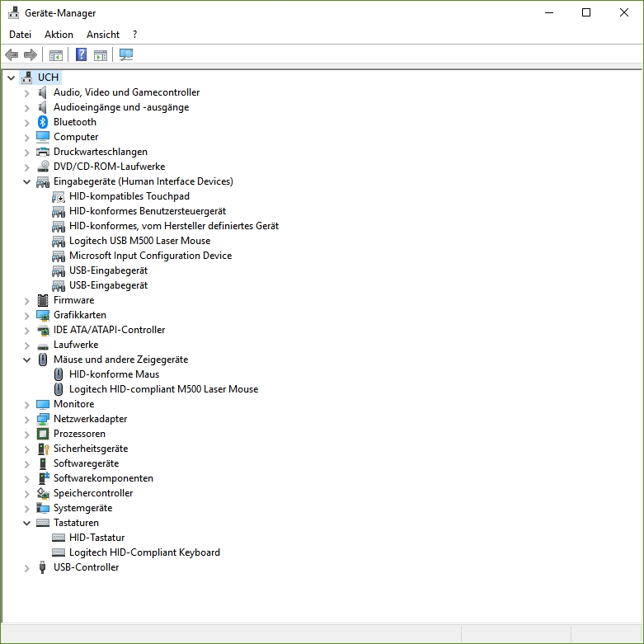
Task: Click the DVD/CD-ROM-Laufwerke disc icon
Action: (43, 167)
